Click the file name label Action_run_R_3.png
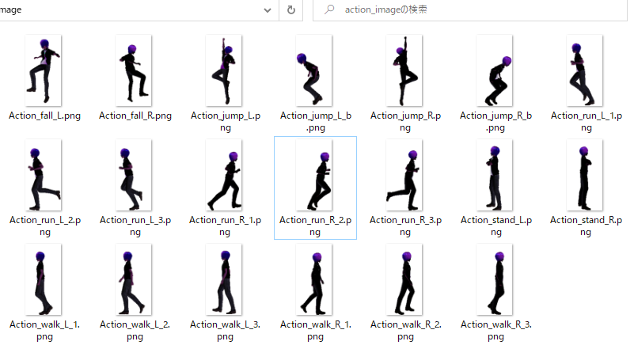This screenshot has height=364, width=634. click(405, 226)
